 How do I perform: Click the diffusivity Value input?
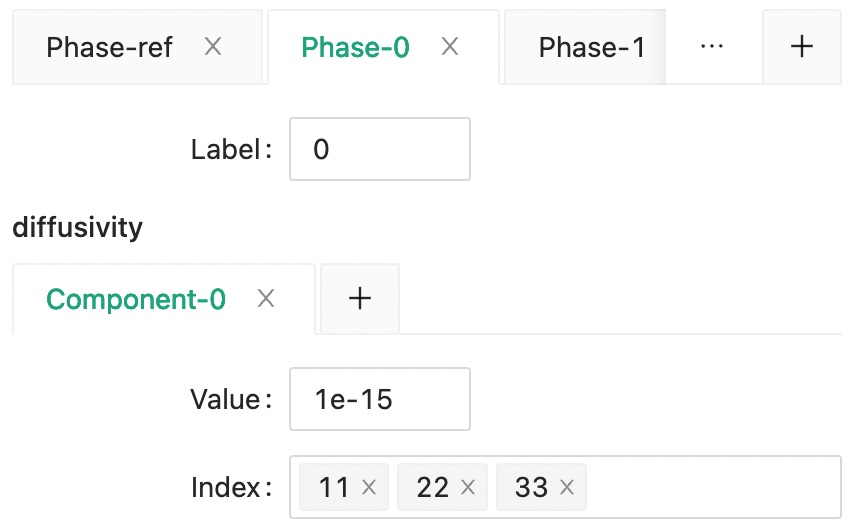[380, 400]
